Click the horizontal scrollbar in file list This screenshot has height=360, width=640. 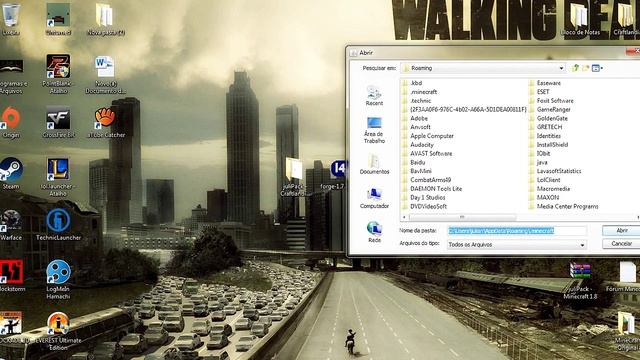pos(462,217)
